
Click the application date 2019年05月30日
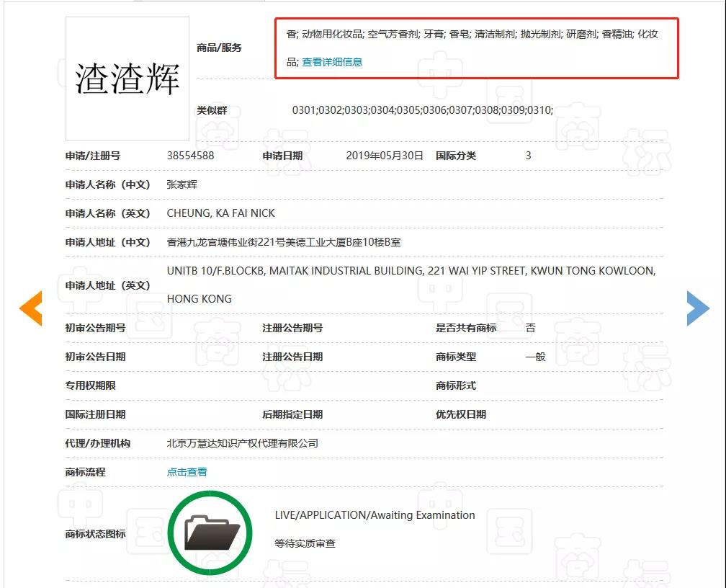(x=385, y=156)
